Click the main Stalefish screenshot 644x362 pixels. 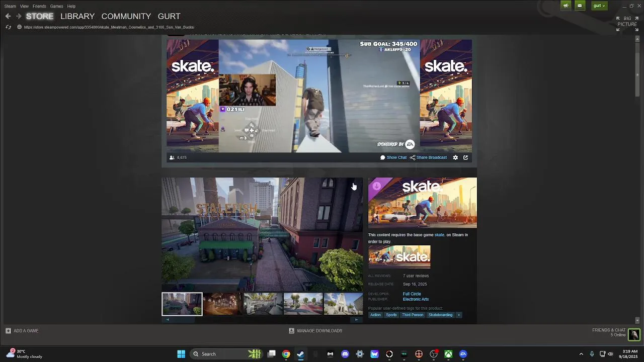click(262, 234)
